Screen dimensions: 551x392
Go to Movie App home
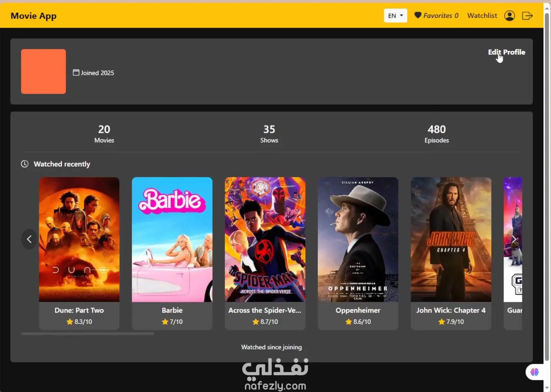pos(34,16)
